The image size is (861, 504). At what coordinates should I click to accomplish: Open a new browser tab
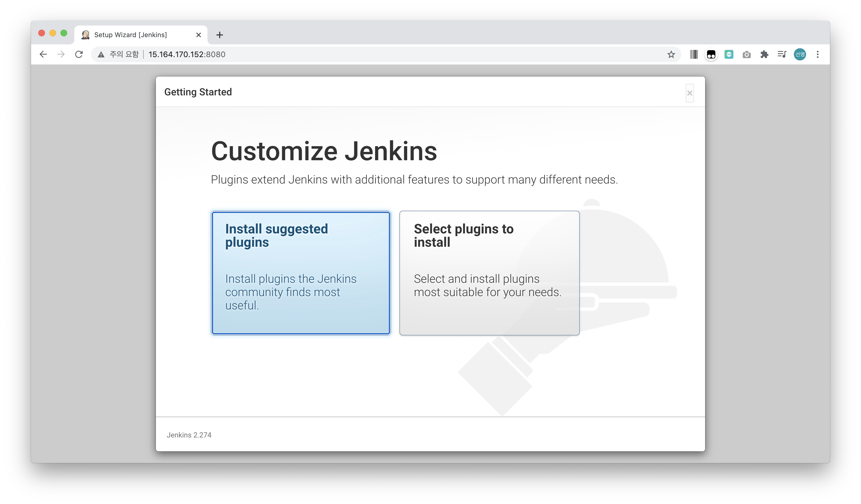click(x=220, y=35)
